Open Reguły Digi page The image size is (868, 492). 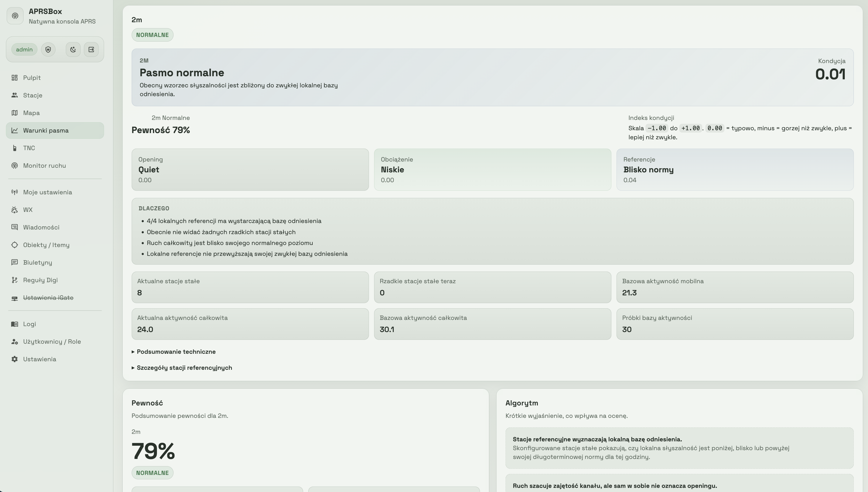[x=40, y=280]
